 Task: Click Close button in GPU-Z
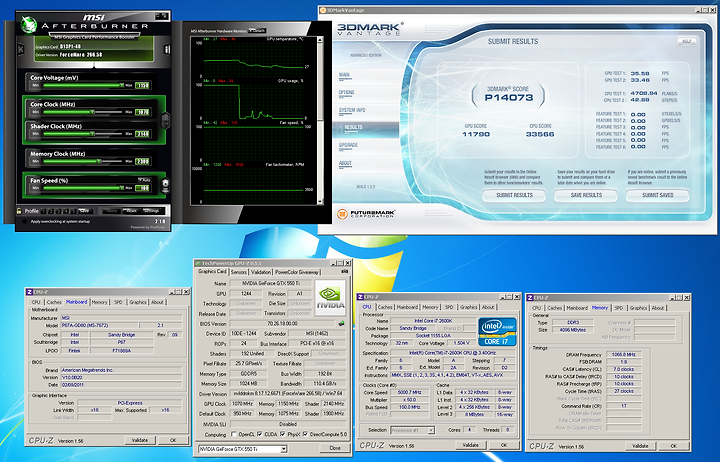pyautogui.click(x=335, y=448)
